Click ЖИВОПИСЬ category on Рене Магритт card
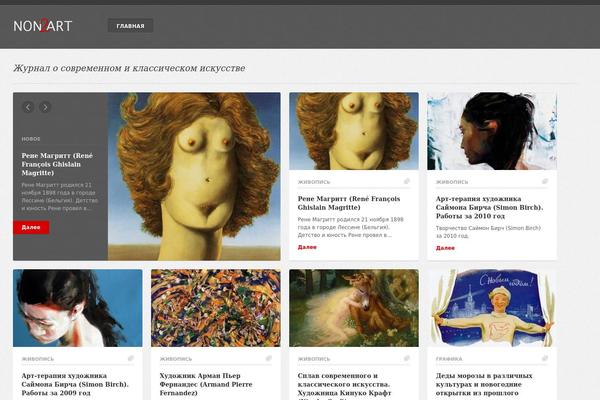The image size is (600, 400). coord(314,182)
